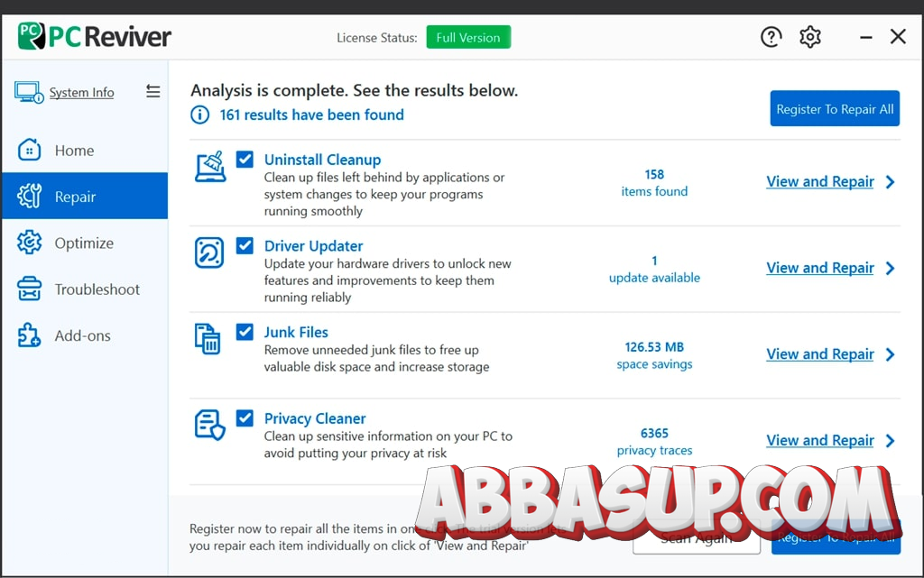Open settings via the gear icon
The image size is (924, 578).
pyautogui.click(x=810, y=37)
